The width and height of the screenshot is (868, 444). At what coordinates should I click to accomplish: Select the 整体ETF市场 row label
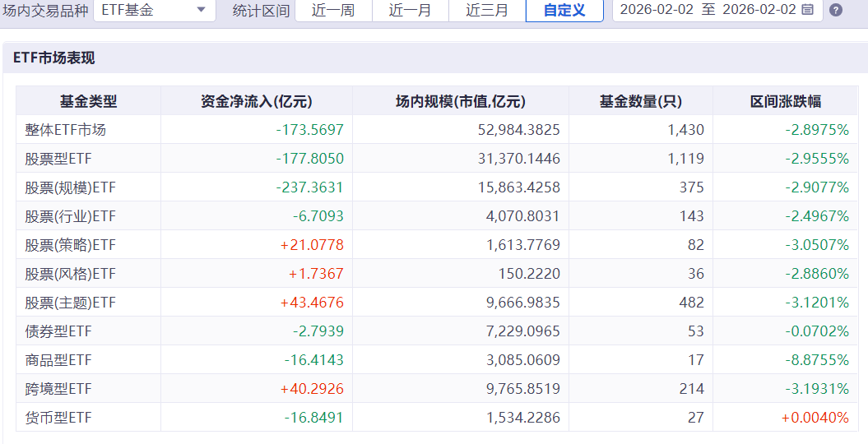[x=65, y=130]
